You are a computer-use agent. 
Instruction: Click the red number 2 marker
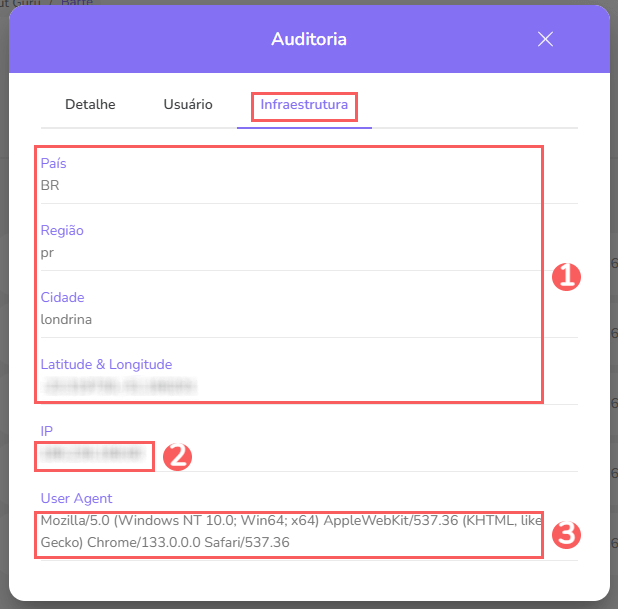[177, 457]
